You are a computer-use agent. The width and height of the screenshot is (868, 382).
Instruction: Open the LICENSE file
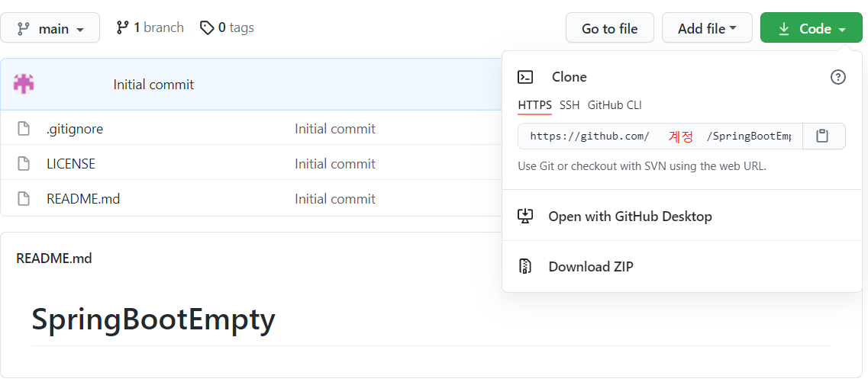(x=71, y=164)
